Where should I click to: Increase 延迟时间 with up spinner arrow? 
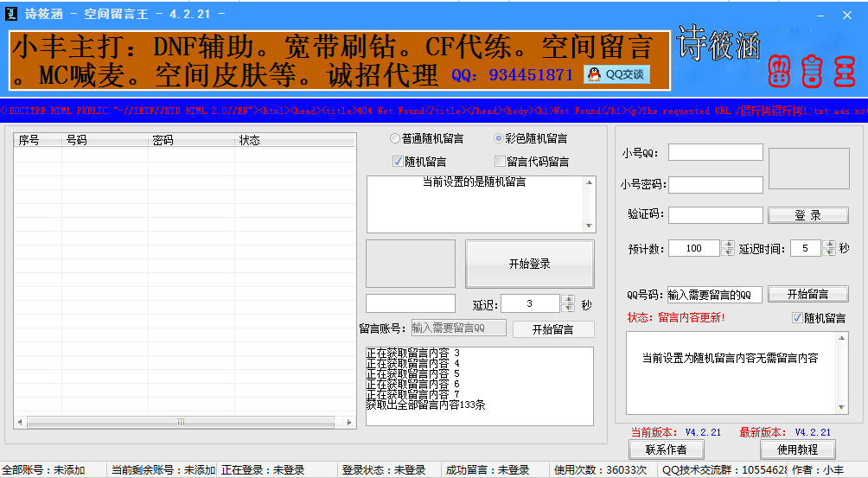pyautogui.click(x=829, y=245)
